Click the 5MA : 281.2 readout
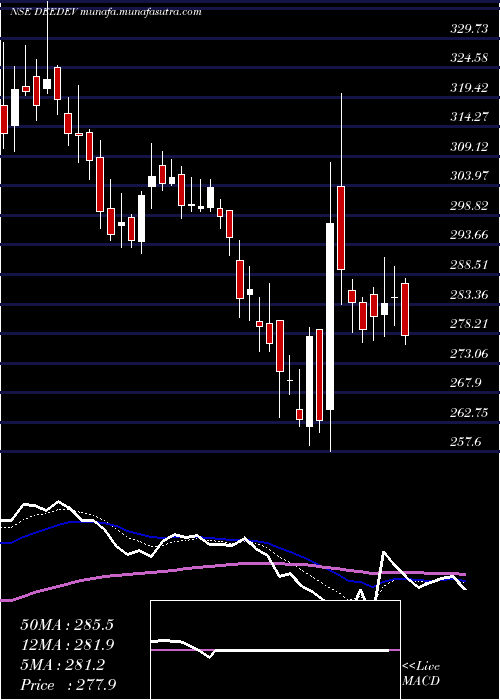The image size is (500, 700). 62,665
